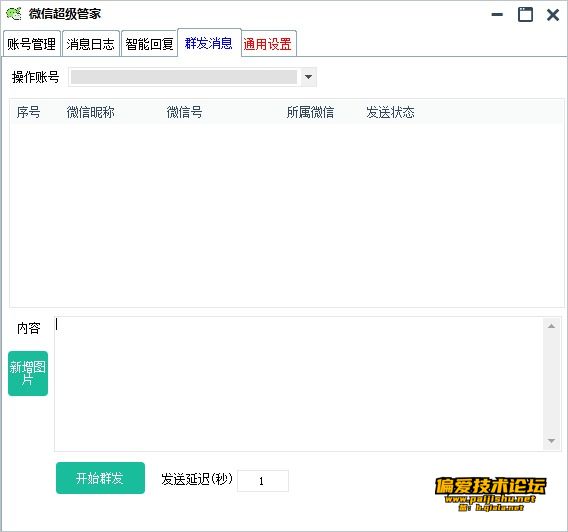Click the 发送状态 column header
The height and width of the screenshot is (532, 568).
tap(390, 112)
